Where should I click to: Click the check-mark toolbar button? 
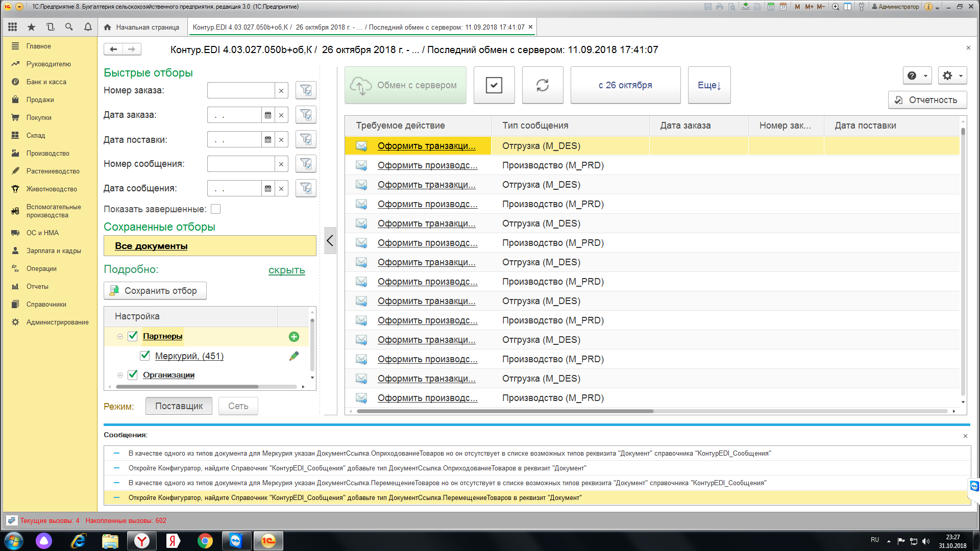[x=494, y=85]
